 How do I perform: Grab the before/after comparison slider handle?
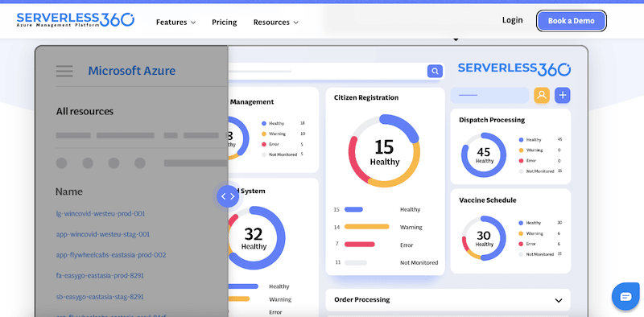228,196
